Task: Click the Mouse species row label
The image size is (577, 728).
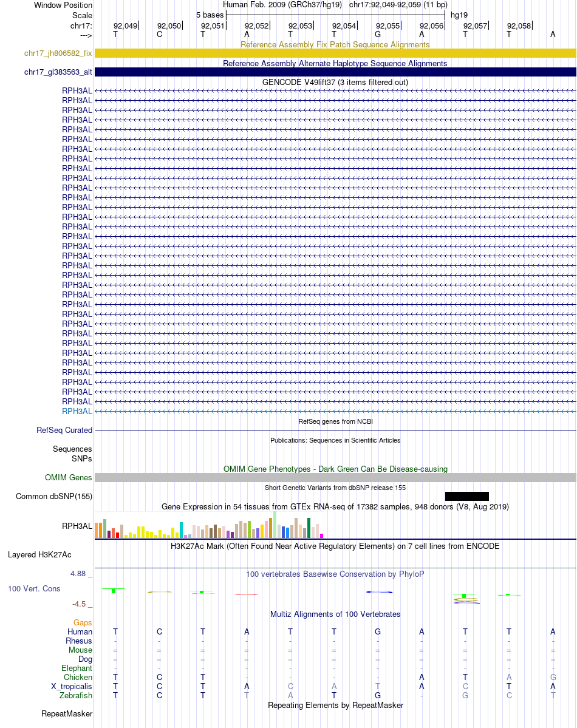Action: click(80, 650)
